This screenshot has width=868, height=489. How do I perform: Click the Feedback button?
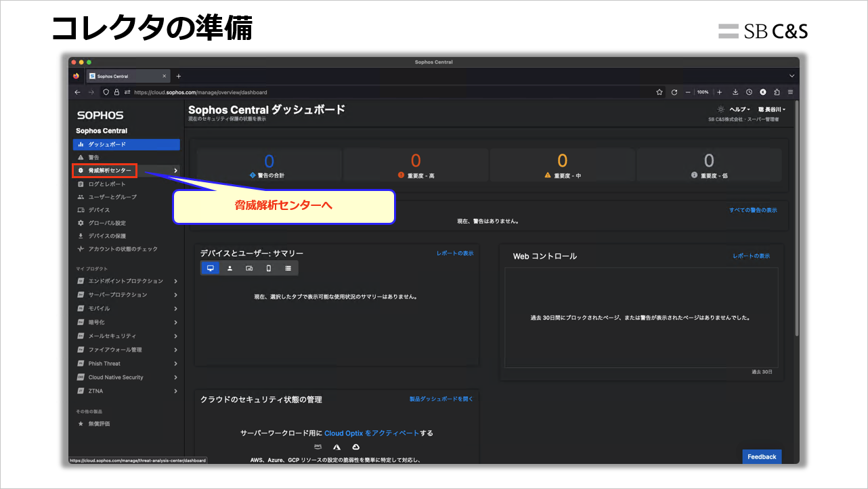coord(762,457)
